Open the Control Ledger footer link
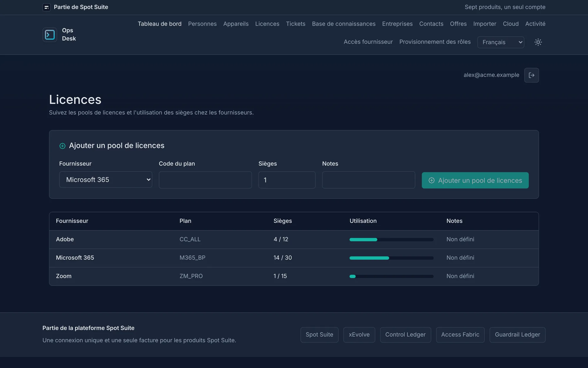 (405, 335)
